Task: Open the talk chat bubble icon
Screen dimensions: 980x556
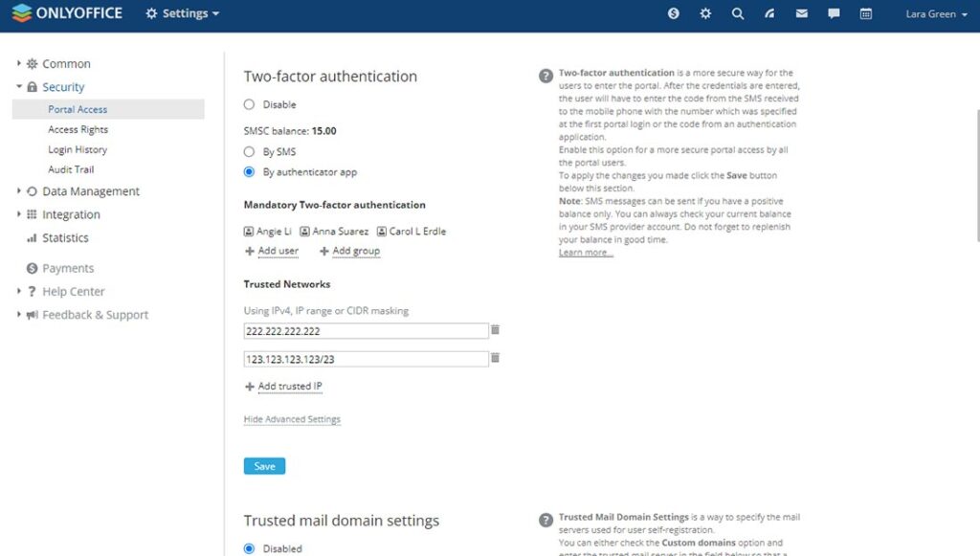Action: [834, 13]
